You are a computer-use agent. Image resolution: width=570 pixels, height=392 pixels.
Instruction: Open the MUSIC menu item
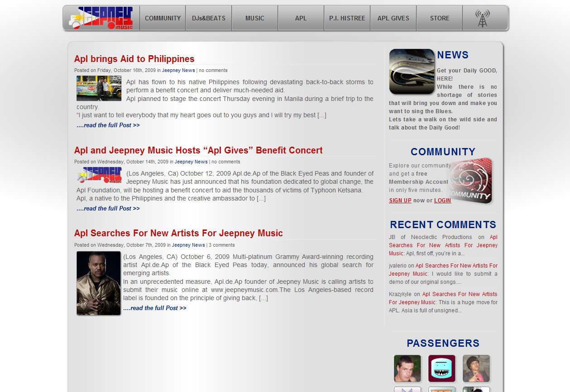point(255,18)
